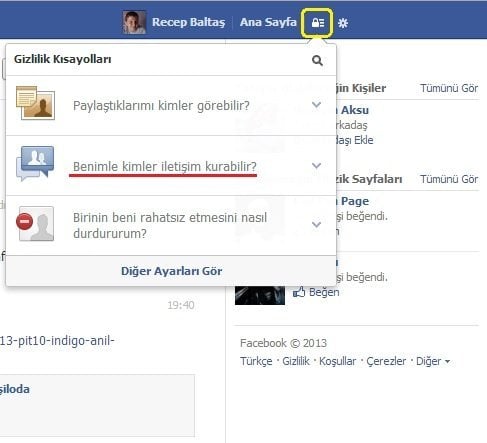487x443 pixels.
Task: Select 'Benimle kimler iletişim kurabilir?'
Action: 165,166
